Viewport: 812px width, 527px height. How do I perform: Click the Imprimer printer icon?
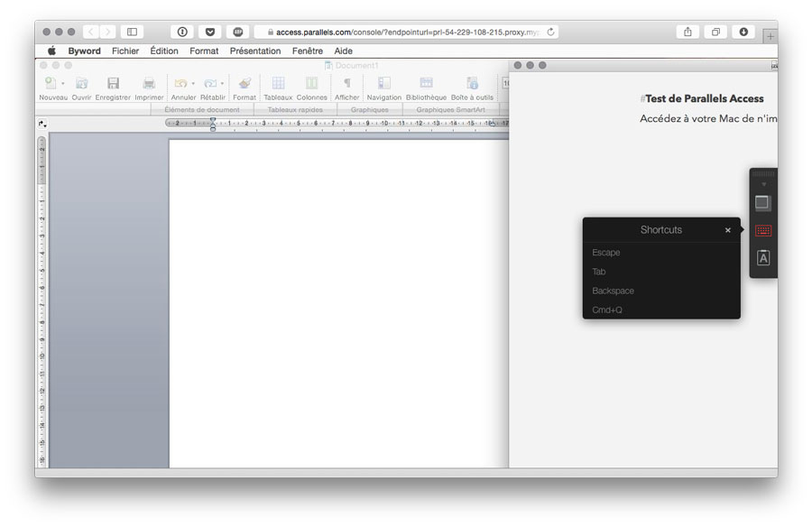pos(149,83)
